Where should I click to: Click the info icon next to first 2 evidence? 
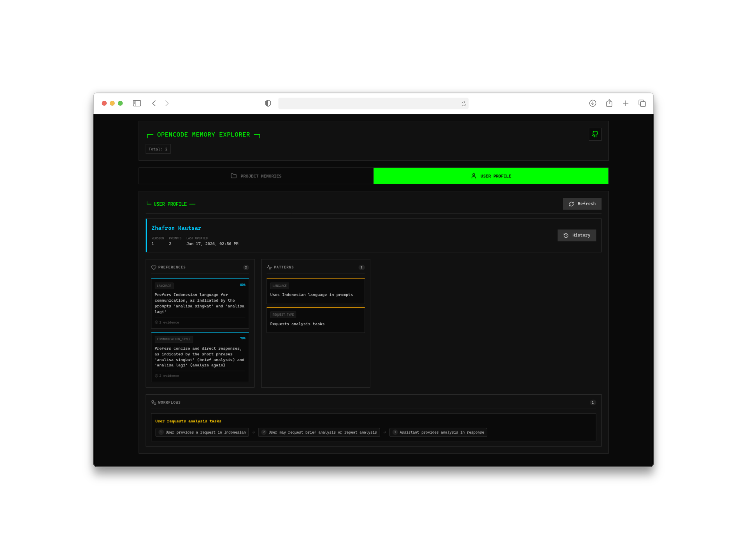coord(157,322)
